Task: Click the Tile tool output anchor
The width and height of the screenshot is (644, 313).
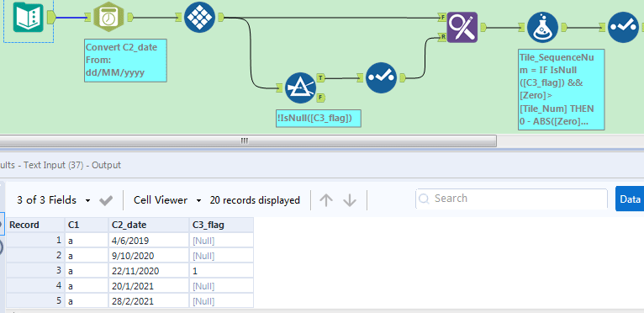Action: 220,17
